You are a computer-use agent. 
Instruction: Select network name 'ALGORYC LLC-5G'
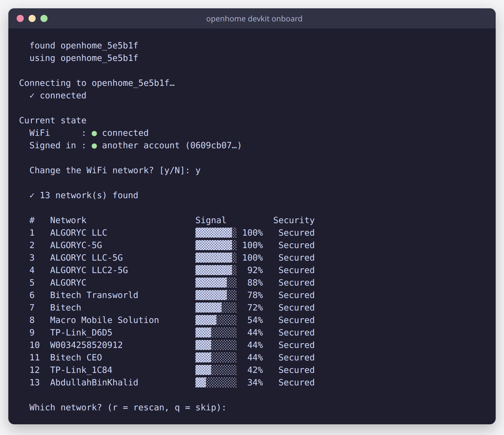point(86,258)
